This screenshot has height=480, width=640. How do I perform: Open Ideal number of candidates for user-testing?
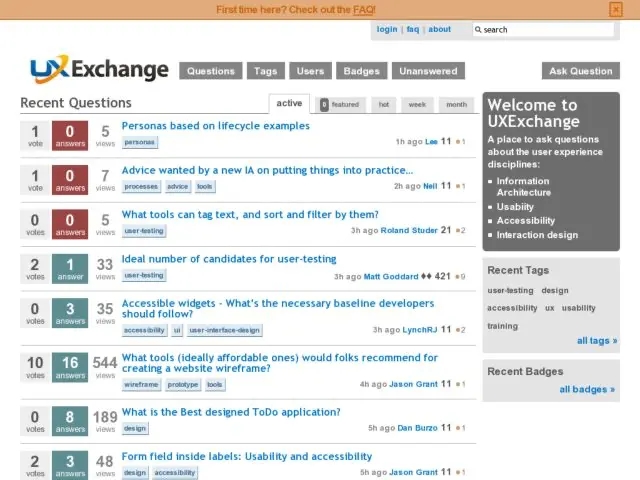(229, 259)
